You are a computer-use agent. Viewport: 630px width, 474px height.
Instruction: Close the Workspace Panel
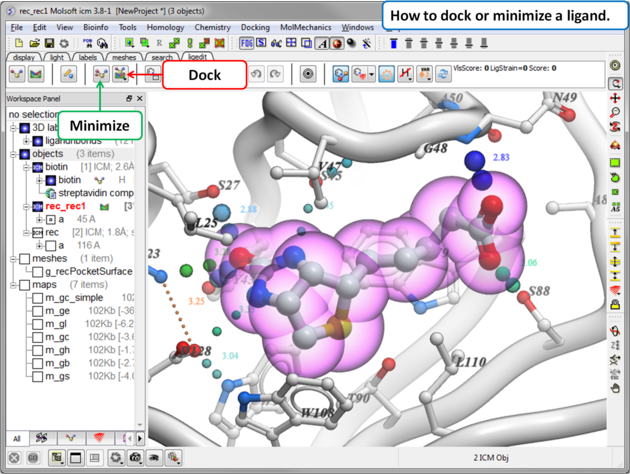click(139, 98)
